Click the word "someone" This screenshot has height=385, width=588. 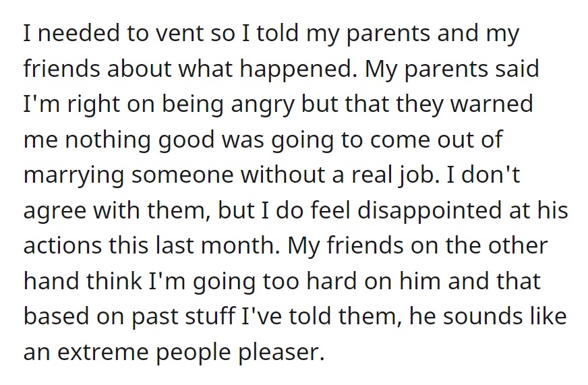182,175
